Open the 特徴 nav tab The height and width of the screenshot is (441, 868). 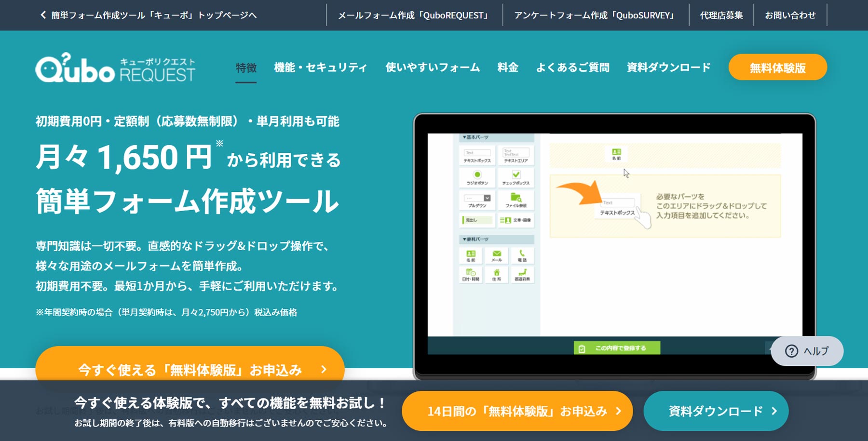coord(246,68)
